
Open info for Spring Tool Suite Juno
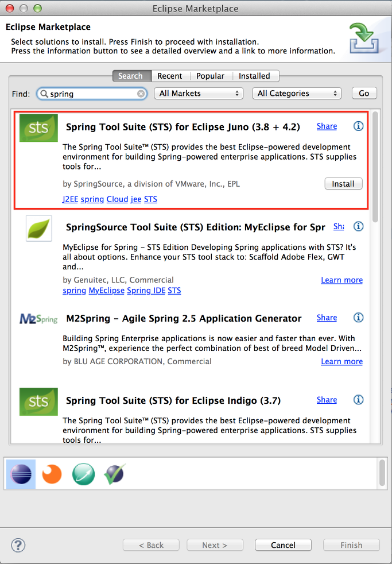pos(358,126)
